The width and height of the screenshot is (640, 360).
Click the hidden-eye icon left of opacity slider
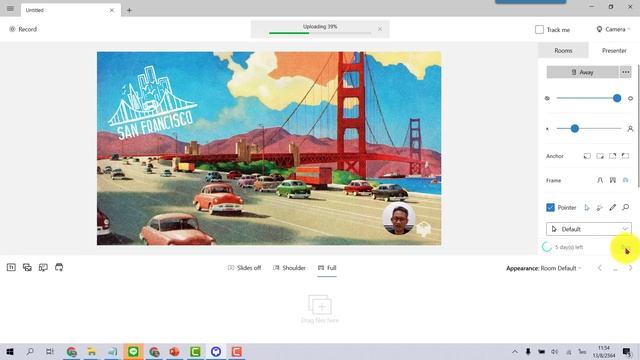click(547, 98)
